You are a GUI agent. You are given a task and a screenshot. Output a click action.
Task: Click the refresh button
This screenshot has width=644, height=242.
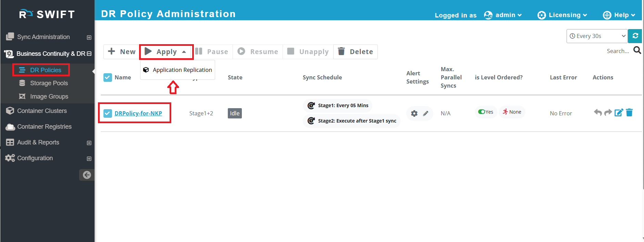point(635,36)
